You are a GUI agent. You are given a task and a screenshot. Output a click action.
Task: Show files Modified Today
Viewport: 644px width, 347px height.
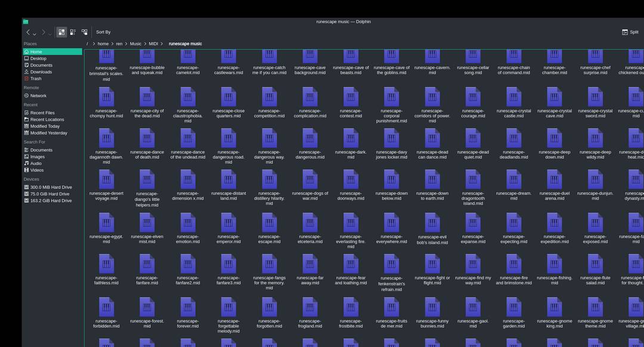point(52,126)
